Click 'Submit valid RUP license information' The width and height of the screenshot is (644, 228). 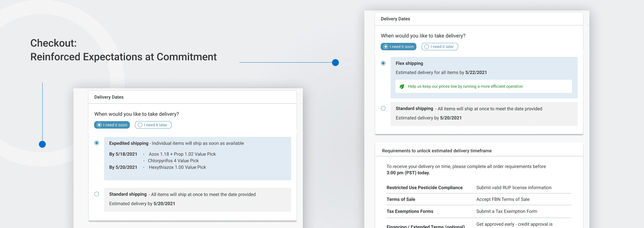514,187
